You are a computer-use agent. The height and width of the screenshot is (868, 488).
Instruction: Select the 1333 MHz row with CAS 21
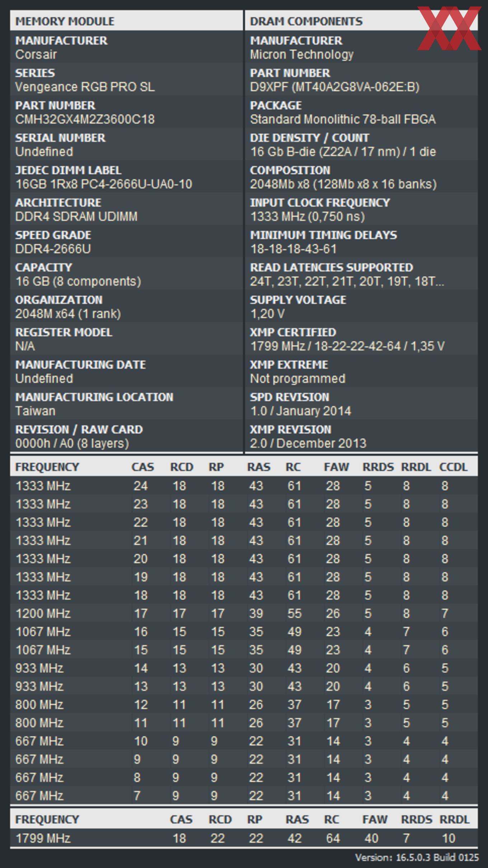click(x=244, y=540)
